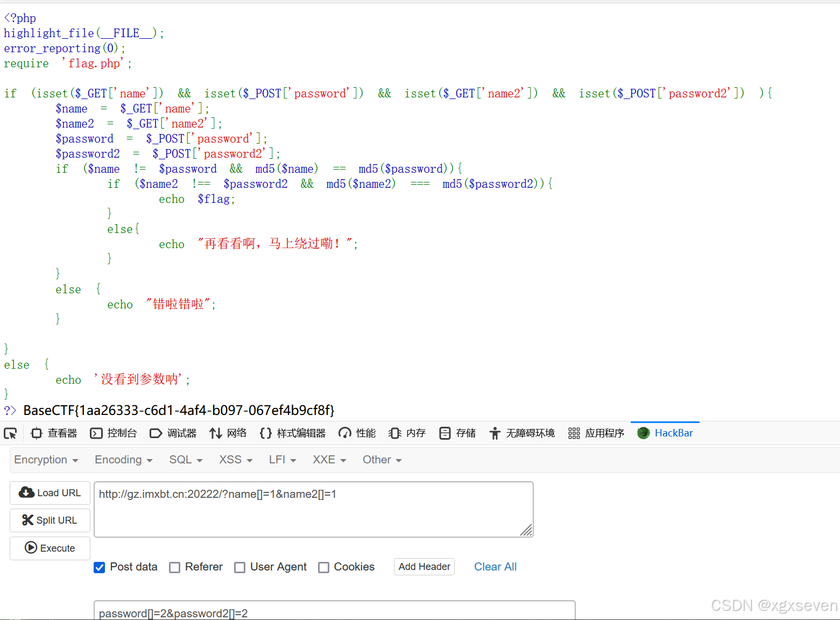Click the Clear All link
The height and width of the screenshot is (620, 840).
pyautogui.click(x=495, y=567)
